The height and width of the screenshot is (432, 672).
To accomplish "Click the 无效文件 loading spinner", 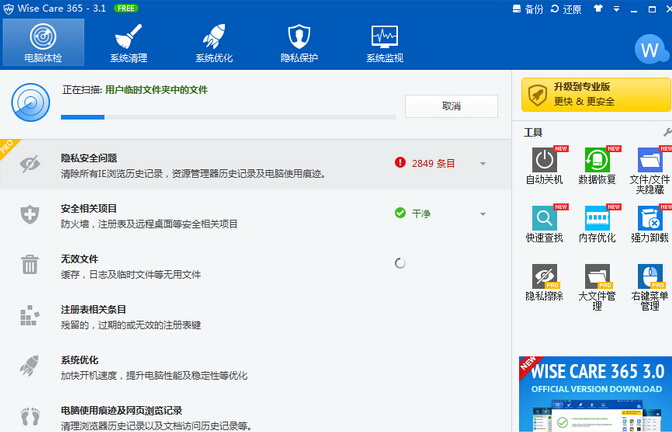I will pos(400,263).
